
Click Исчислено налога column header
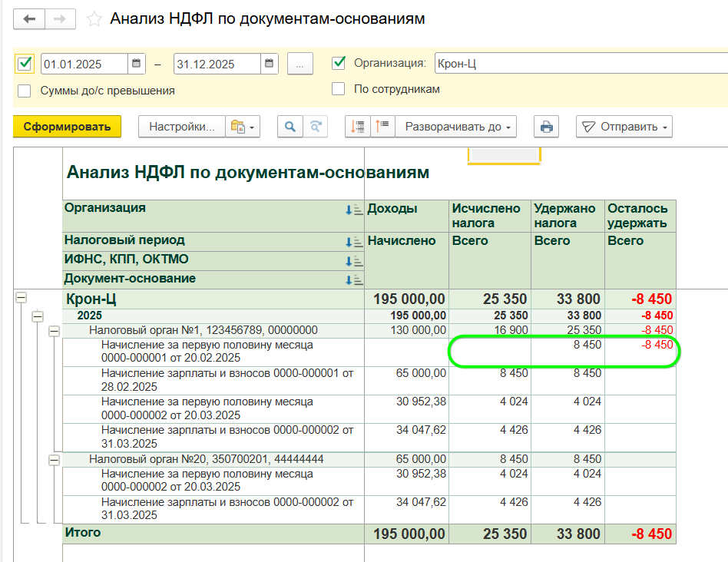pos(490,216)
